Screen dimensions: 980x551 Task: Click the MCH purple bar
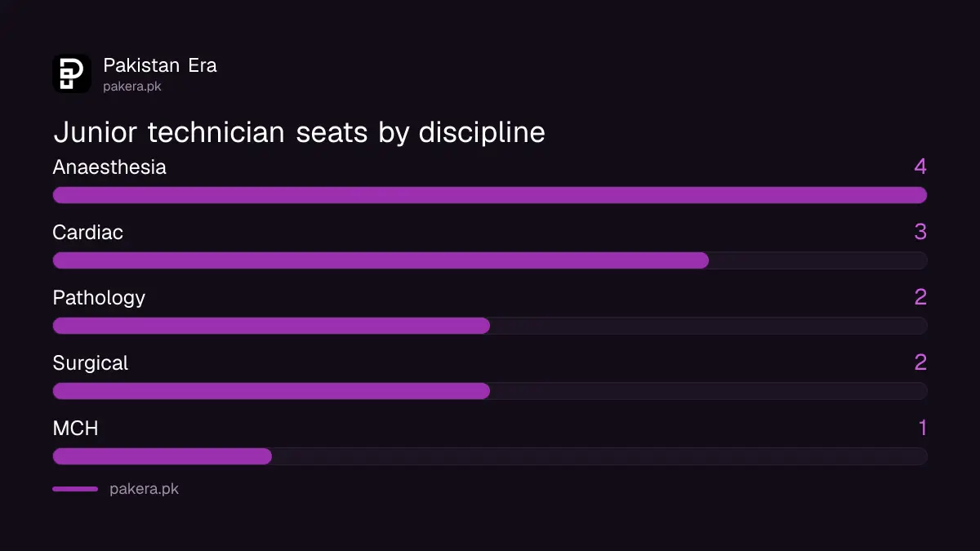pyautogui.click(x=163, y=456)
